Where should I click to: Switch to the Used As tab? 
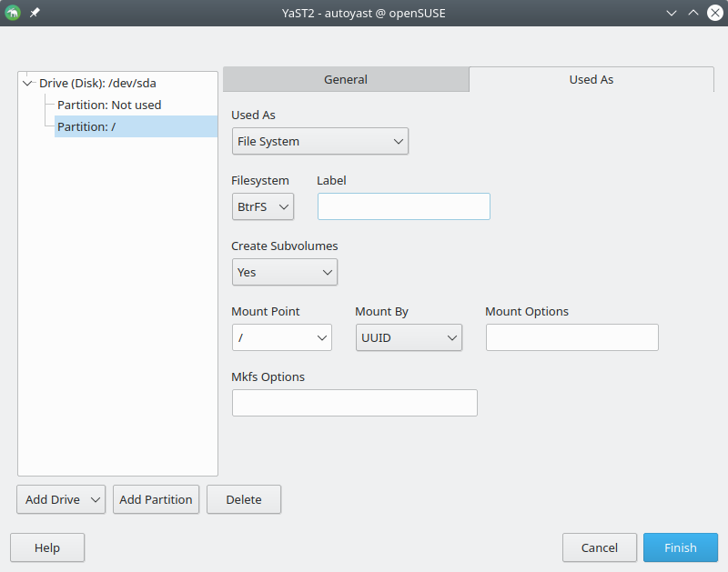[591, 79]
